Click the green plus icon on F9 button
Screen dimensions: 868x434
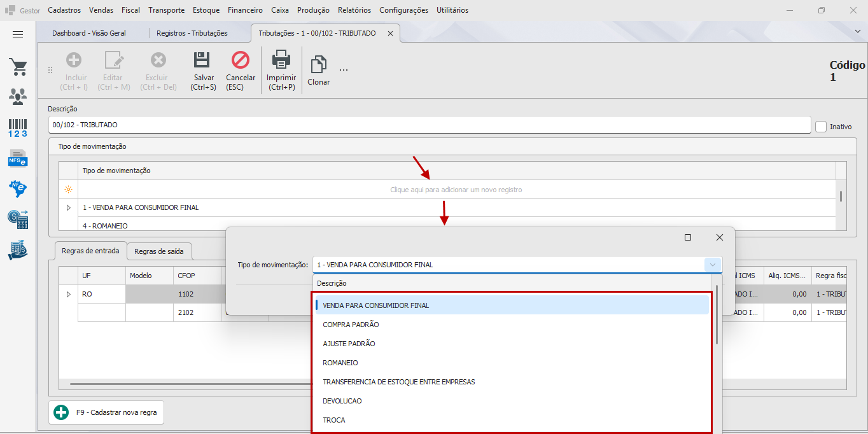coord(61,412)
